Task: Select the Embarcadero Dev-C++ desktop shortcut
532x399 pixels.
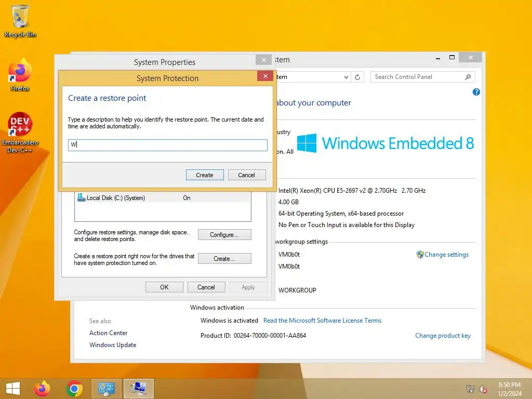Action: [x=20, y=132]
